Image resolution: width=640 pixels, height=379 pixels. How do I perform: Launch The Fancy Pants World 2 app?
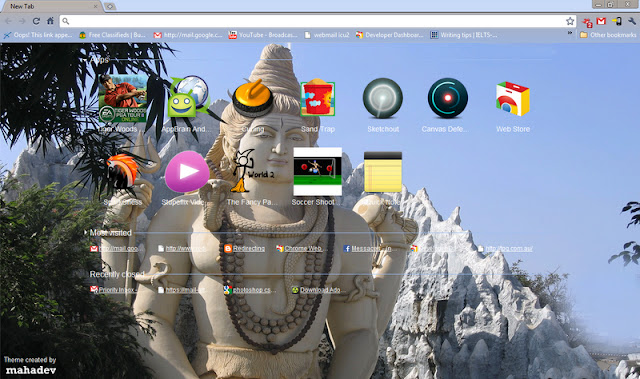(x=253, y=171)
